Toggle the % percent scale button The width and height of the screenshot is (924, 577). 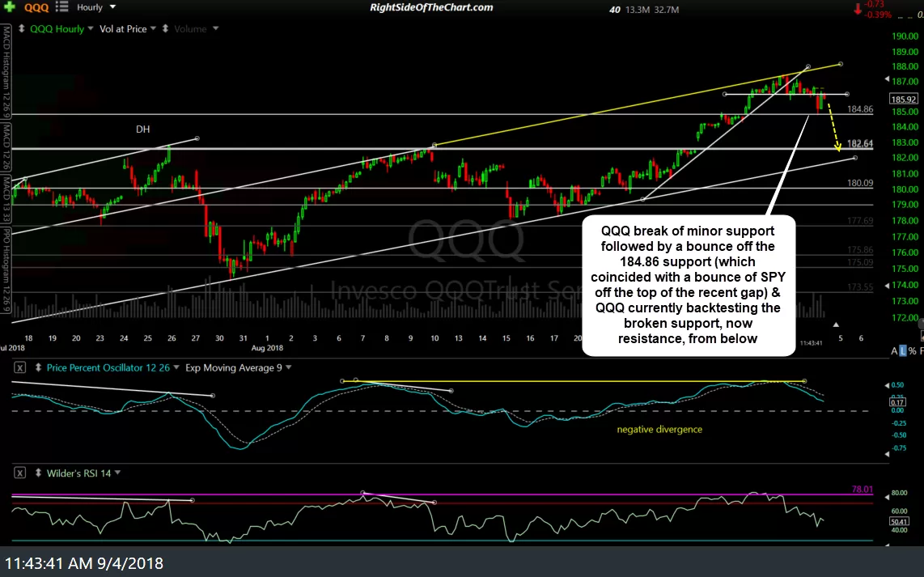[912, 351]
